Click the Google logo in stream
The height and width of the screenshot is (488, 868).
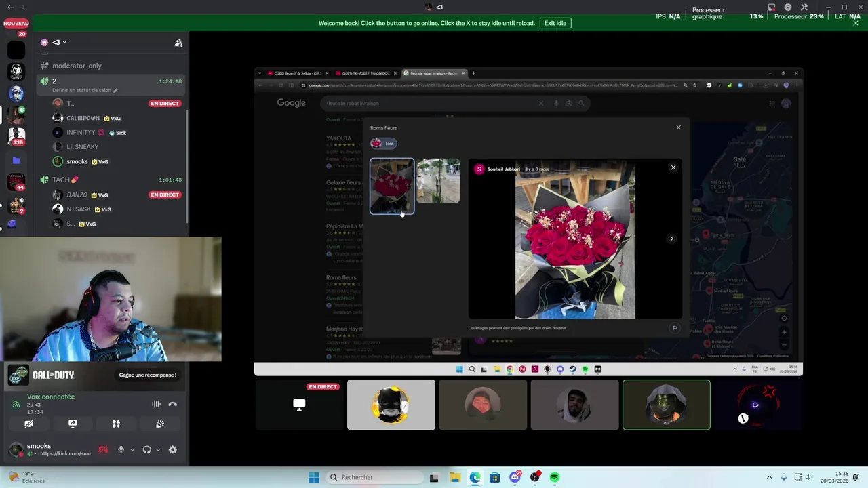coord(291,103)
